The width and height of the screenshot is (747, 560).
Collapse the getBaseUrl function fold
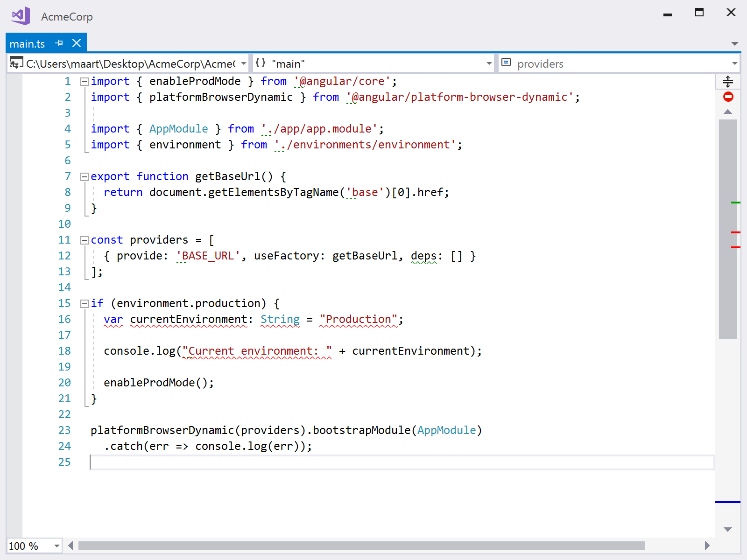84,176
